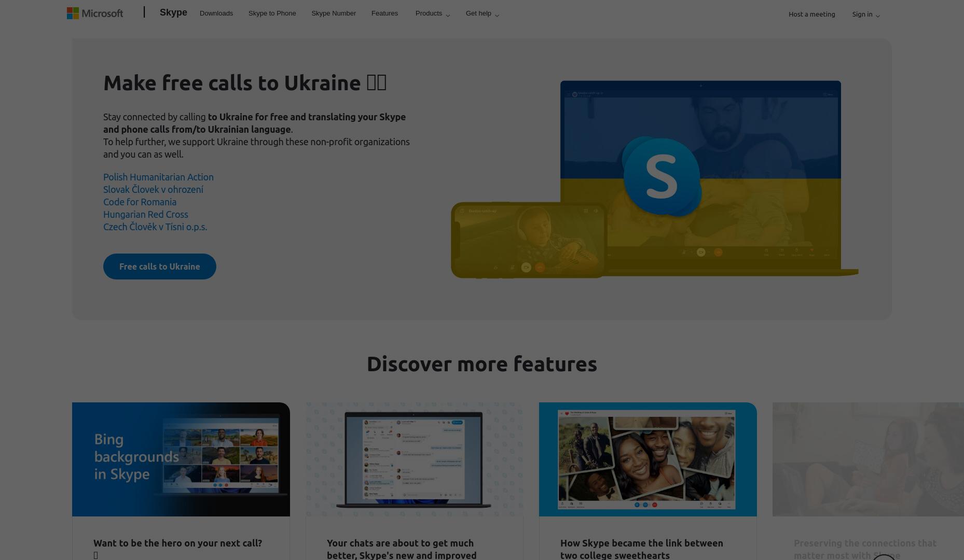The width and height of the screenshot is (964, 560).
Task: Visit the Code for Romania link
Action: click(x=140, y=202)
